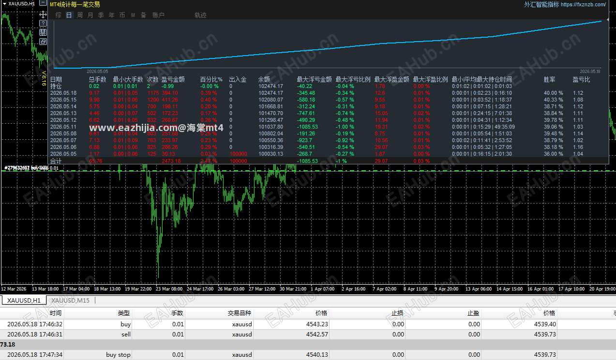This screenshot has width=616, height=364.
Task: Click the 总手数 column header
Action: click(97, 79)
